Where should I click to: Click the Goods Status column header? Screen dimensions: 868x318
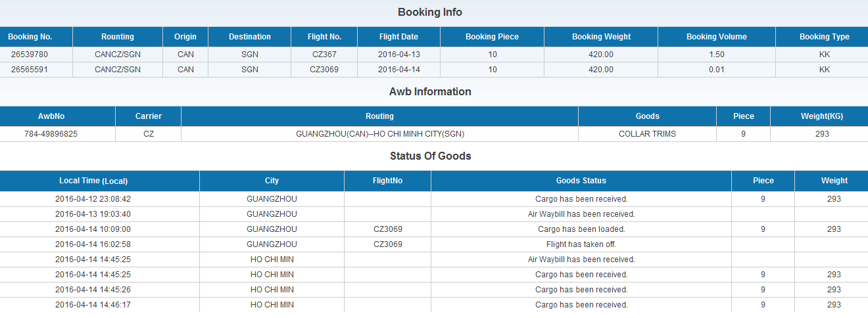pyautogui.click(x=581, y=181)
